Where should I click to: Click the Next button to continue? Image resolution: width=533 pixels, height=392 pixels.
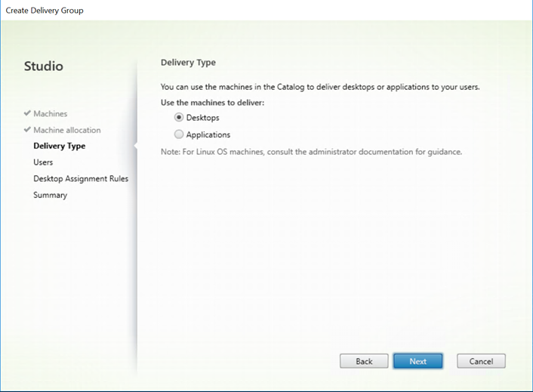pyautogui.click(x=418, y=361)
